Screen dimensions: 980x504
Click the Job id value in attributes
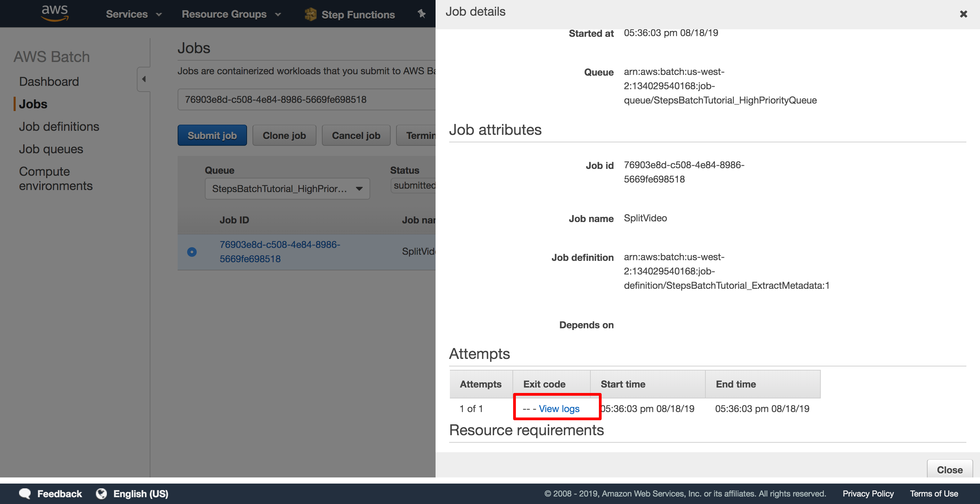pos(684,172)
